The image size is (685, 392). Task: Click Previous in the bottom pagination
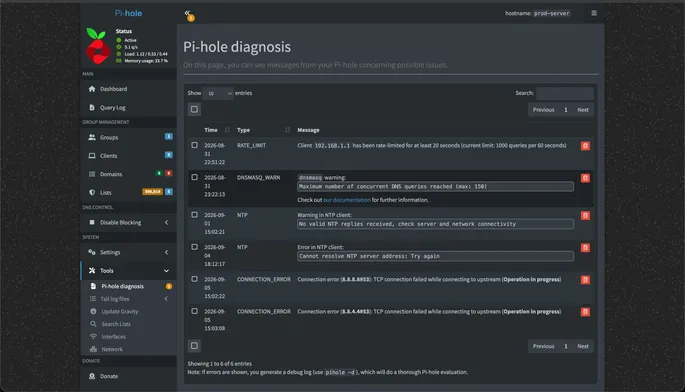543,346
